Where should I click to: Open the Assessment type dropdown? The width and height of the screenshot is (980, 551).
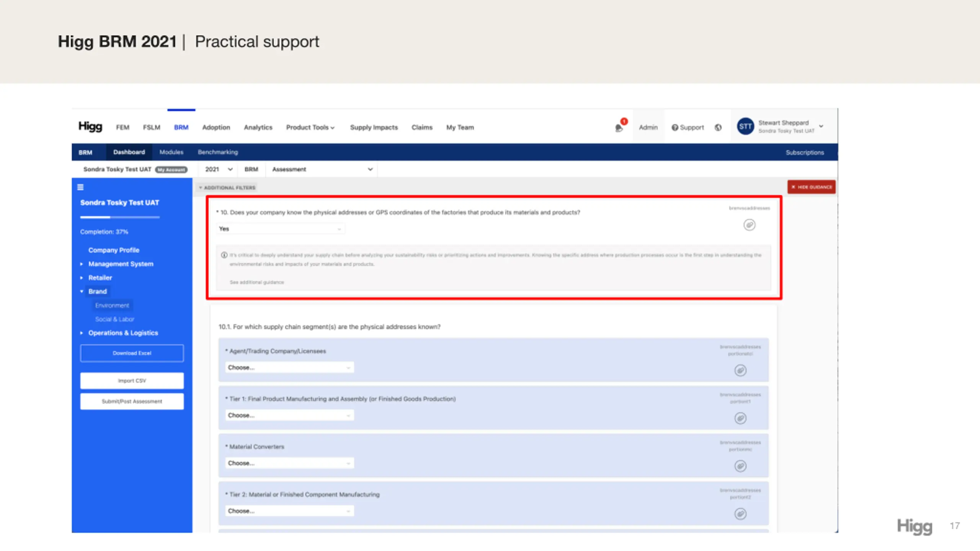(322, 169)
